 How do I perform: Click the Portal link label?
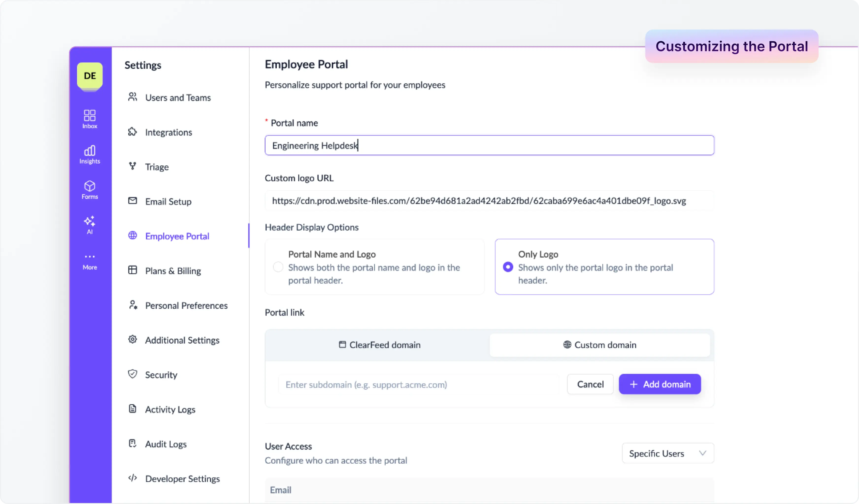pos(284,313)
